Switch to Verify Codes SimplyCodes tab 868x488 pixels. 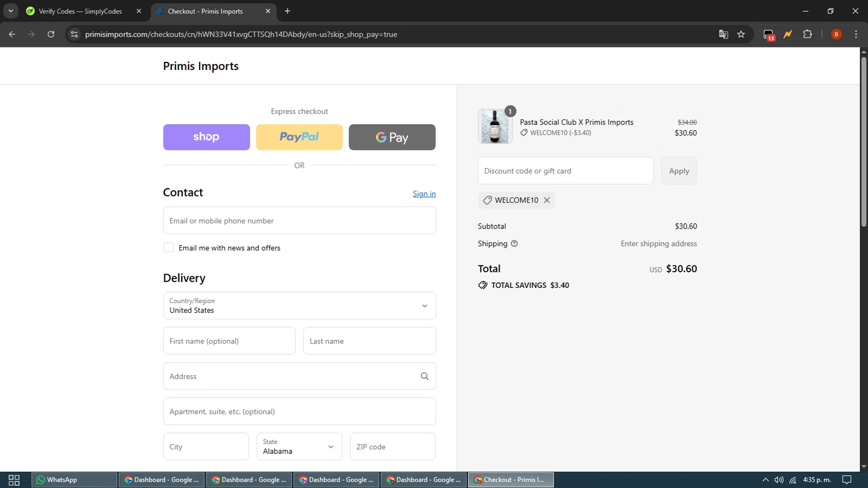80,11
